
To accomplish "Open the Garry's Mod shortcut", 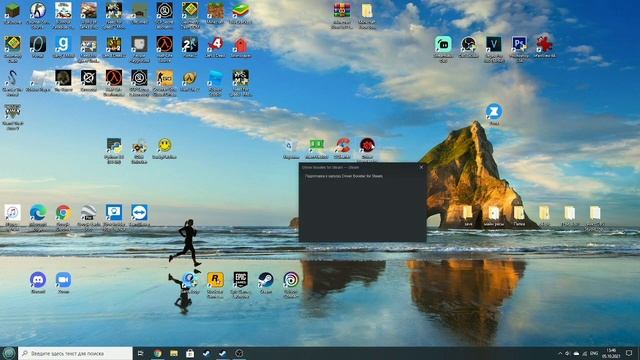I will point(63,44).
